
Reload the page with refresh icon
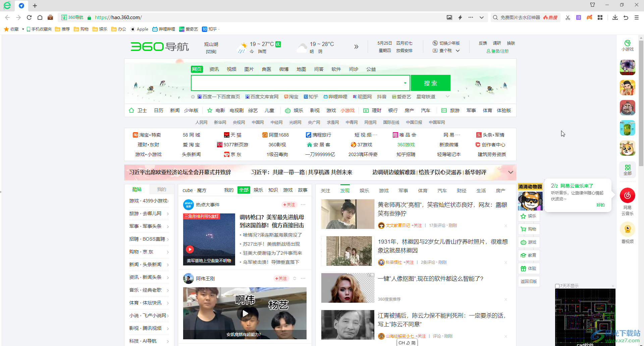click(x=29, y=17)
